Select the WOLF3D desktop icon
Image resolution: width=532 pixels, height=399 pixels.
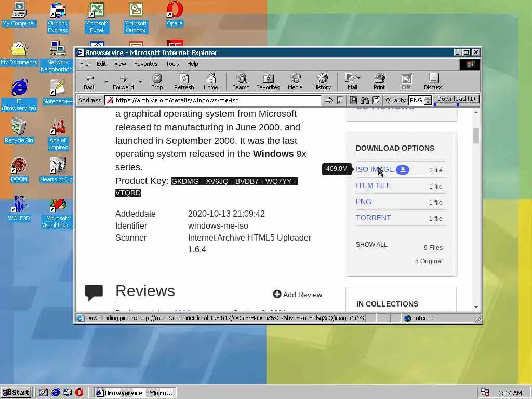pyautogui.click(x=19, y=209)
